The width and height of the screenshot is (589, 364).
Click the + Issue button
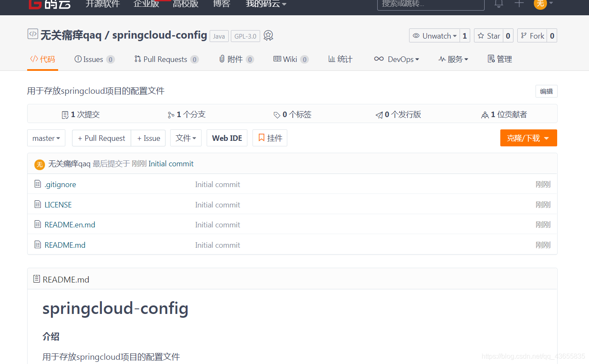[x=149, y=138]
